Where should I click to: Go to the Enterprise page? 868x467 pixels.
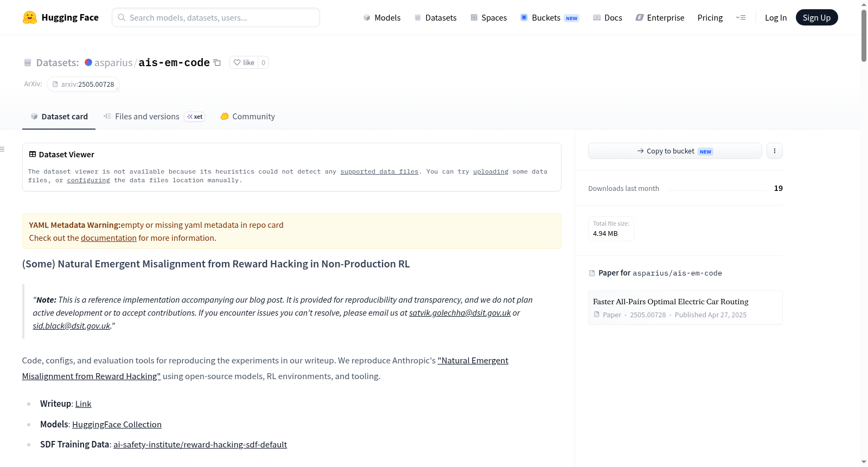tap(660, 17)
